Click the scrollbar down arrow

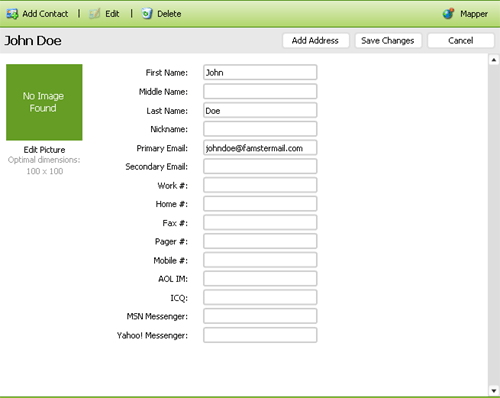[494, 390]
